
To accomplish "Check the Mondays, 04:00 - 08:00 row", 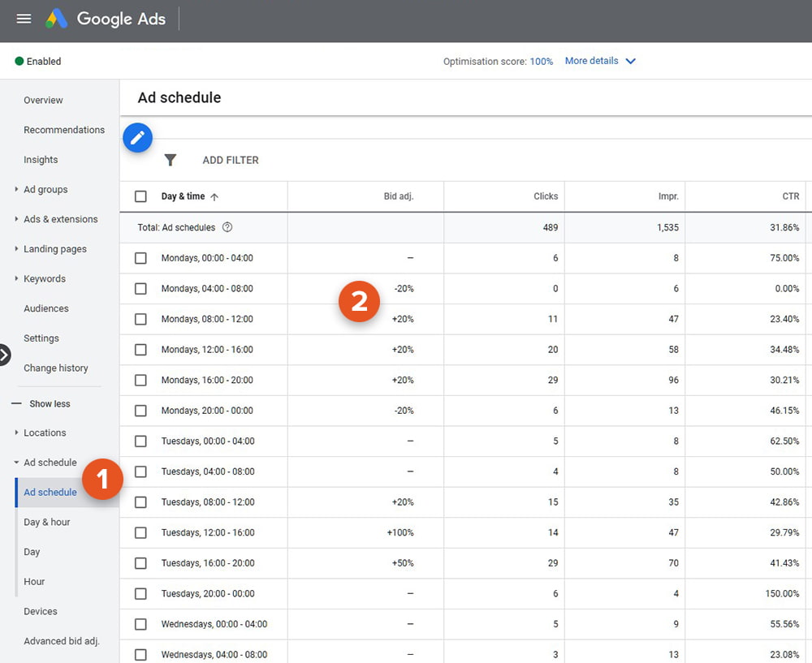I will pyautogui.click(x=140, y=289).
